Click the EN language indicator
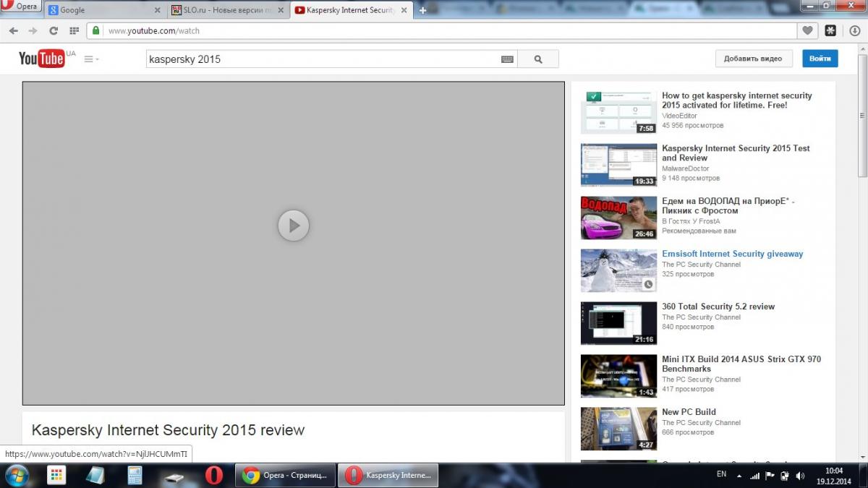 [721, 474]
